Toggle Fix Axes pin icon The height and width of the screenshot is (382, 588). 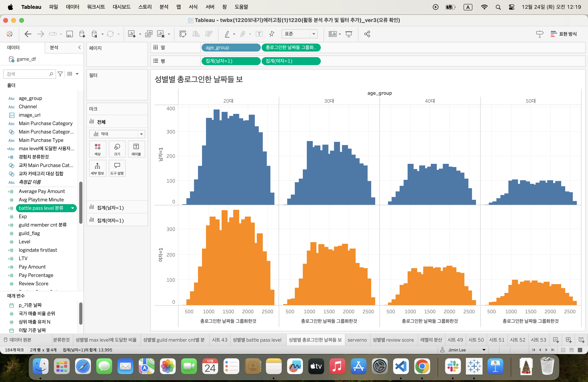(272, 34)
